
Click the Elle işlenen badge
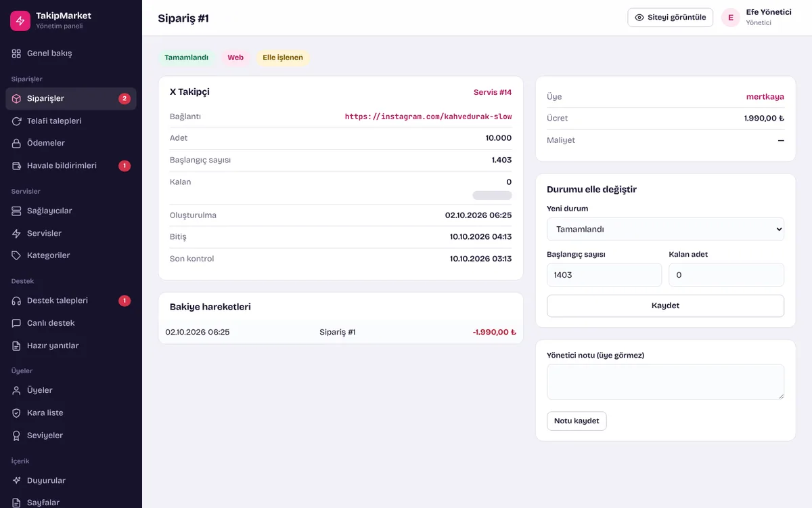(x=283, y=58)
